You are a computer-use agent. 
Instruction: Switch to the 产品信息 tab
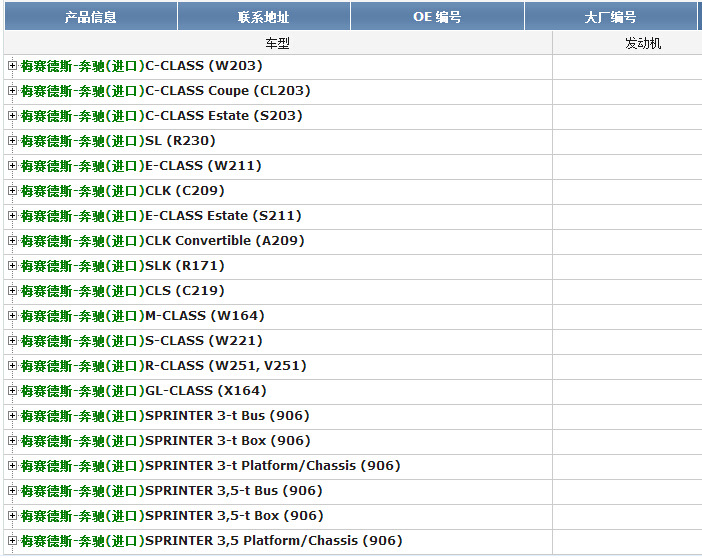click(90, 17)
